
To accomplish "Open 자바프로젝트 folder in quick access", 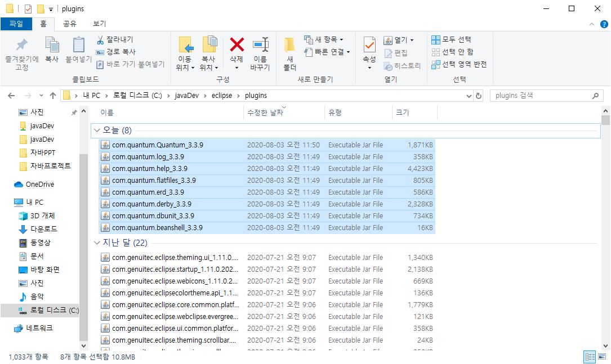I will [45, 166].
